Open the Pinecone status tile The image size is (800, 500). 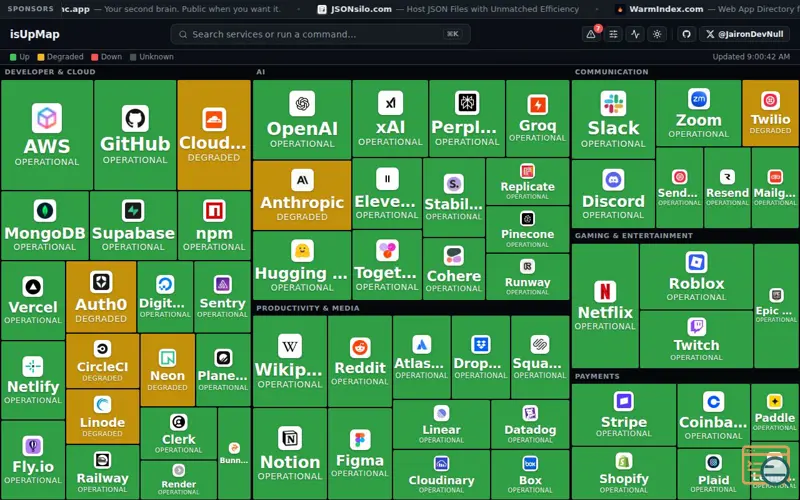click(x=528, y=229)
